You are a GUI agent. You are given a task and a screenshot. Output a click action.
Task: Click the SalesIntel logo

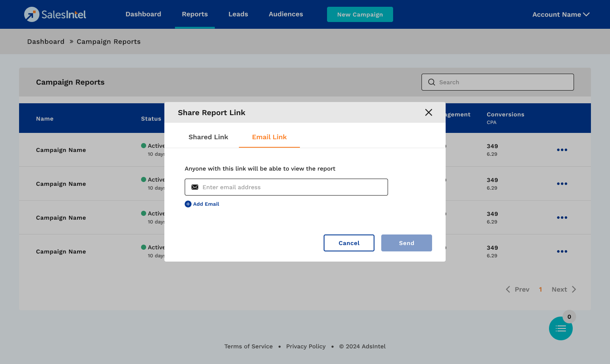coord(55,14)
